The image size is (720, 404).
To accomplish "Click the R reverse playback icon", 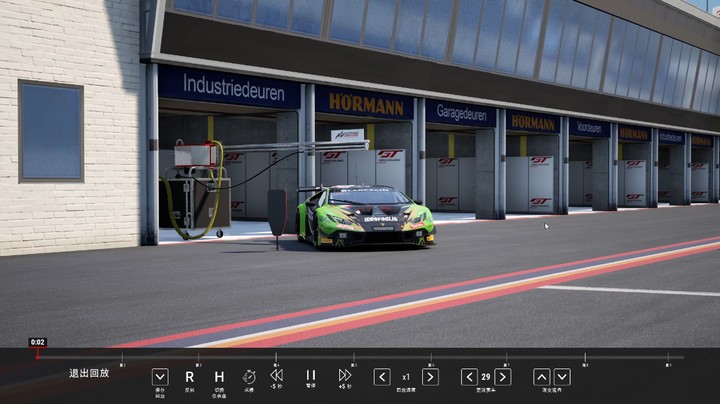I will coord(189,377).
